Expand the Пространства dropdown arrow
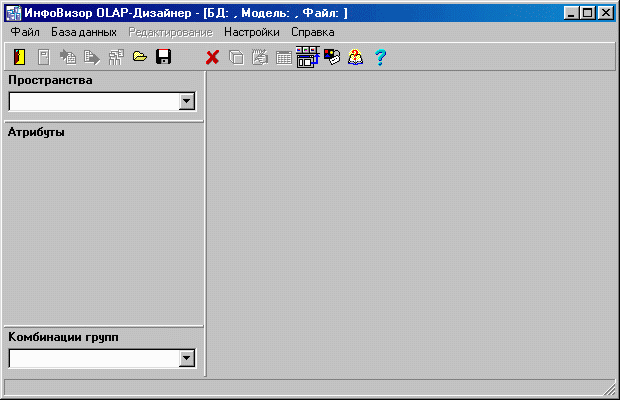The height and width of the screenshot is (400, 620). [187, 102]
